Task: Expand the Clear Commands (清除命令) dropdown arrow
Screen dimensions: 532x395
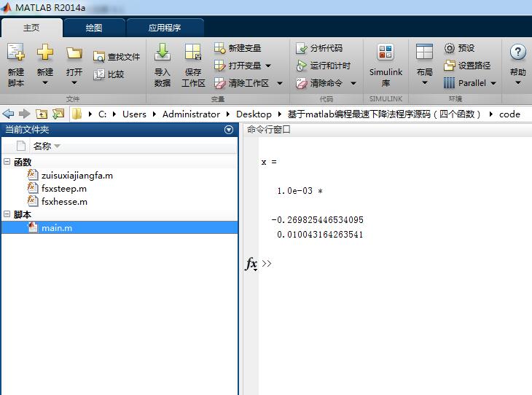Action: (353, 83)
